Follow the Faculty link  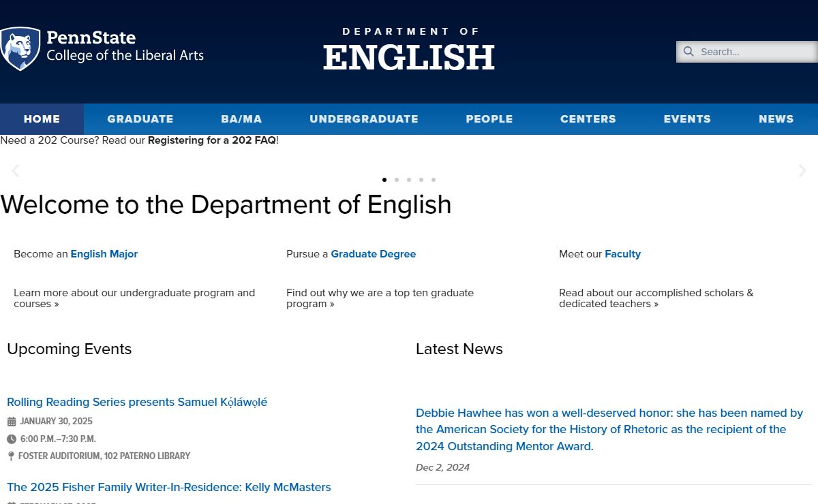coord(623,254)
